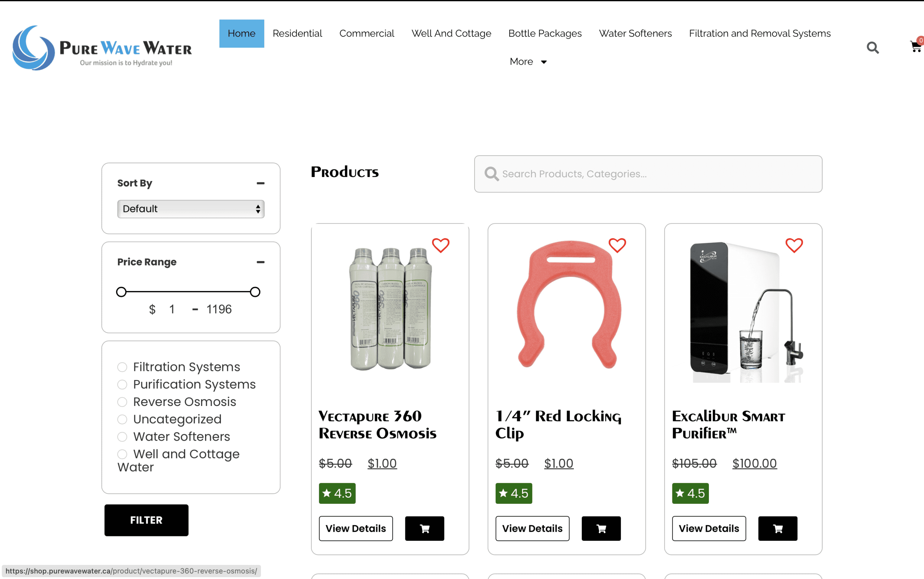Click the maximum price slider handle
Viewport: 924px width, 579px height.
255,292
